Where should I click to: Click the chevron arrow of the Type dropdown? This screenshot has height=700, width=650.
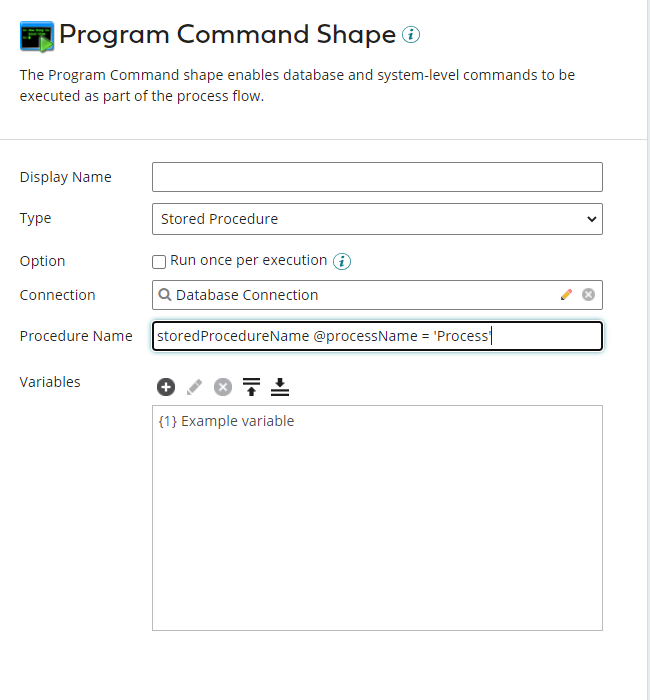[592, 219]
